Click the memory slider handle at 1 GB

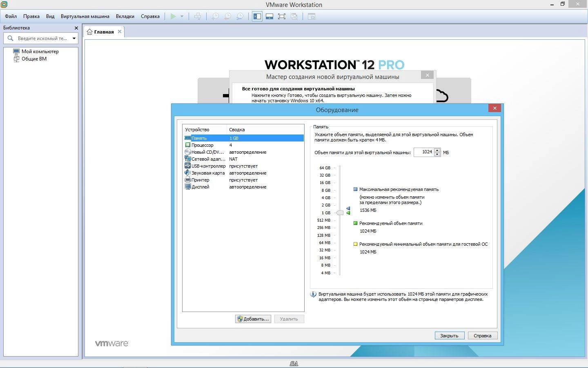(x=339, y=213)
